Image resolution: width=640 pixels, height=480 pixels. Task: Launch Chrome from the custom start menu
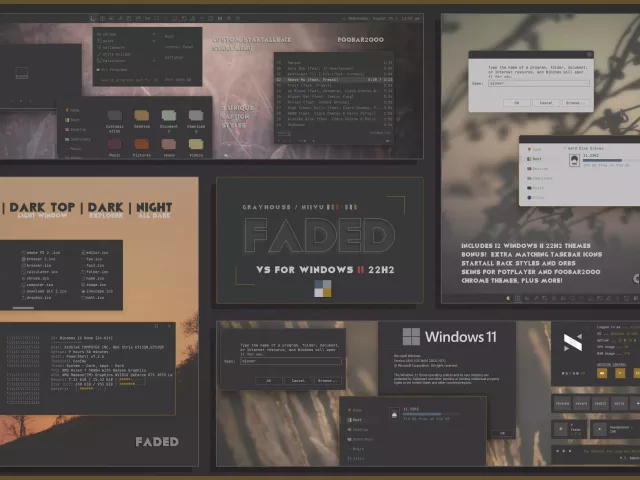click(107, 34)
